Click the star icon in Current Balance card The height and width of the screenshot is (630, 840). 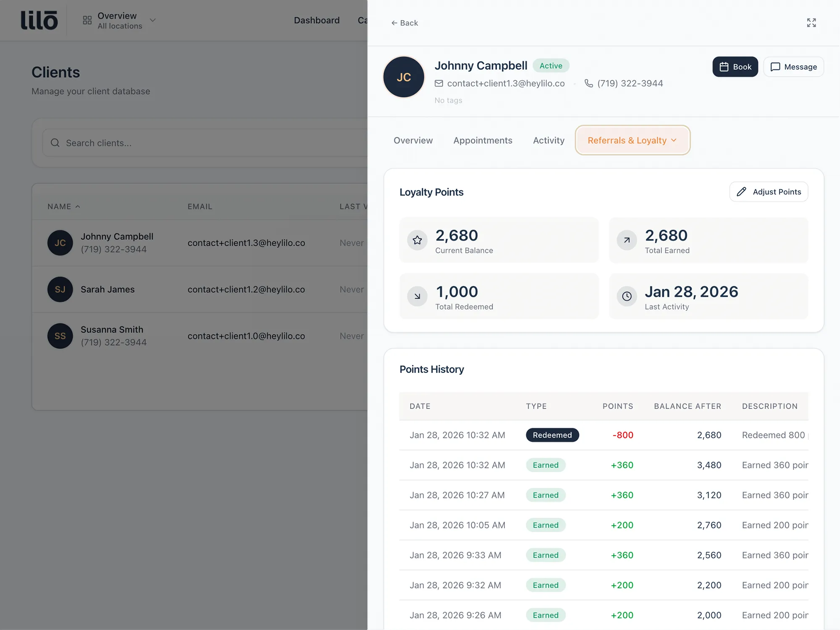click(417, 240)
